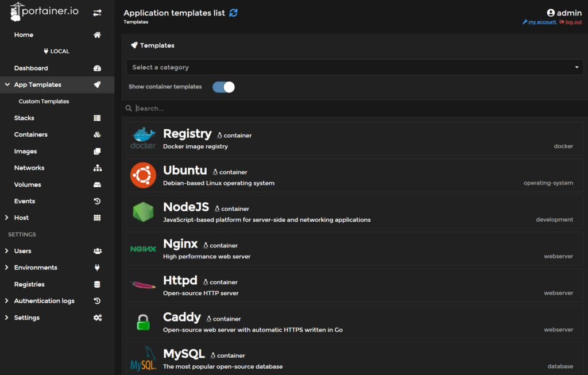Open Registries in the sidebar

(x=29, y=284)
